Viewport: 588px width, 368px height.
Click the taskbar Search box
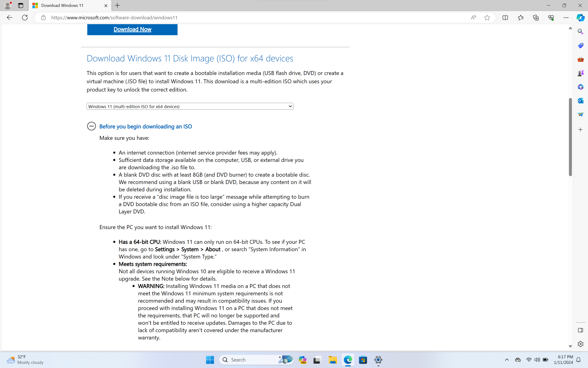[256, 360]
